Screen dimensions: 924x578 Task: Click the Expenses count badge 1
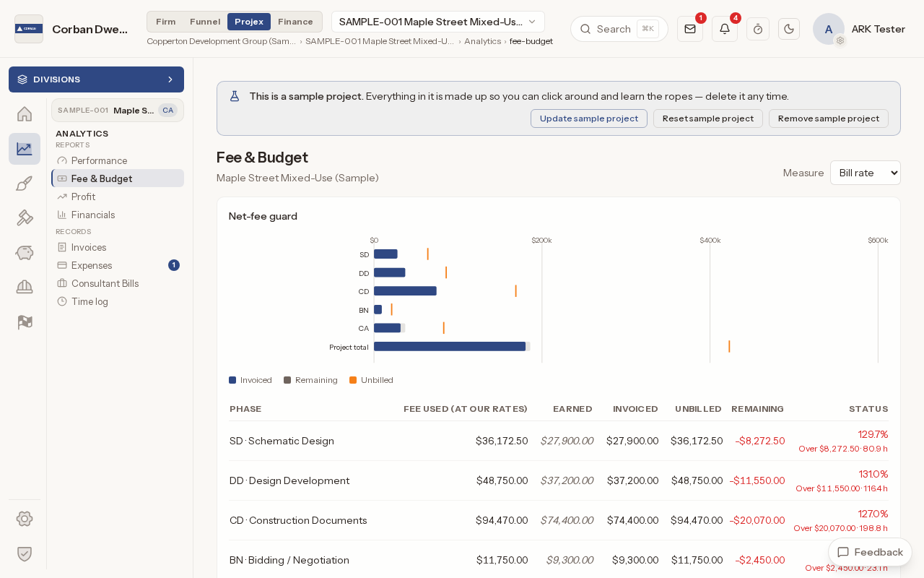(174, 265)
